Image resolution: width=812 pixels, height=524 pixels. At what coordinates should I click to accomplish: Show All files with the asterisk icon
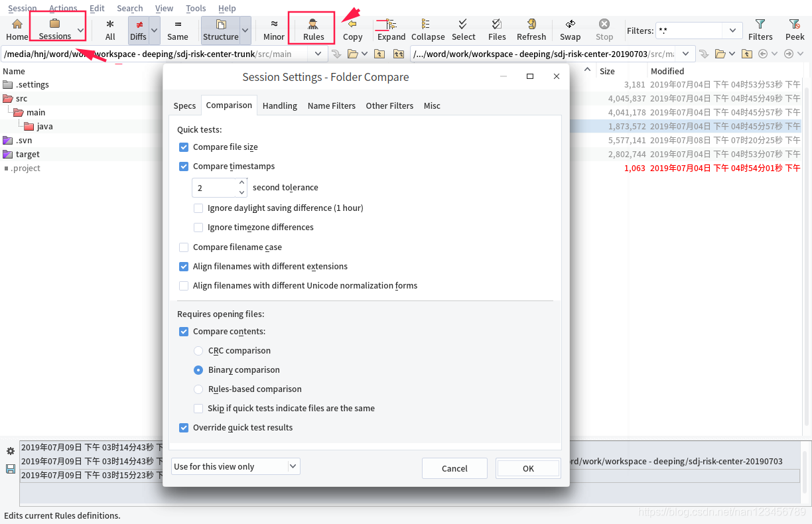110,24
